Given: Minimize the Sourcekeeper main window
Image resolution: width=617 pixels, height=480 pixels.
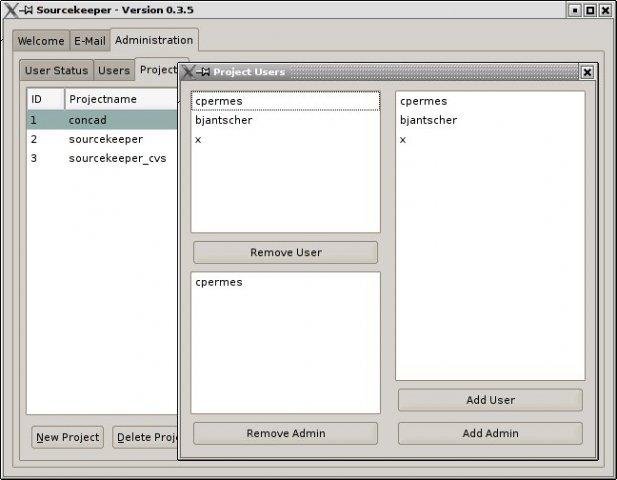Looking at the screenshot, I should (575, 10).
